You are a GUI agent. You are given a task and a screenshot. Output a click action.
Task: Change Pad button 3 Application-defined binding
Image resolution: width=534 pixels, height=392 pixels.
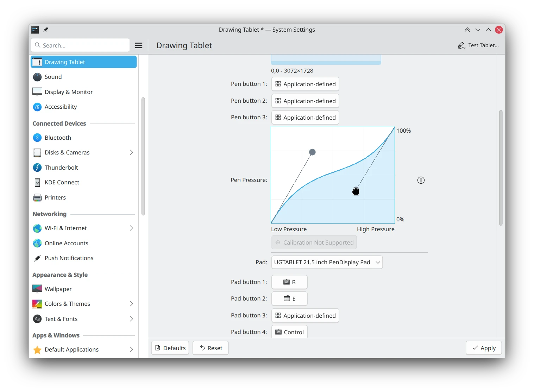click(305, 316)
